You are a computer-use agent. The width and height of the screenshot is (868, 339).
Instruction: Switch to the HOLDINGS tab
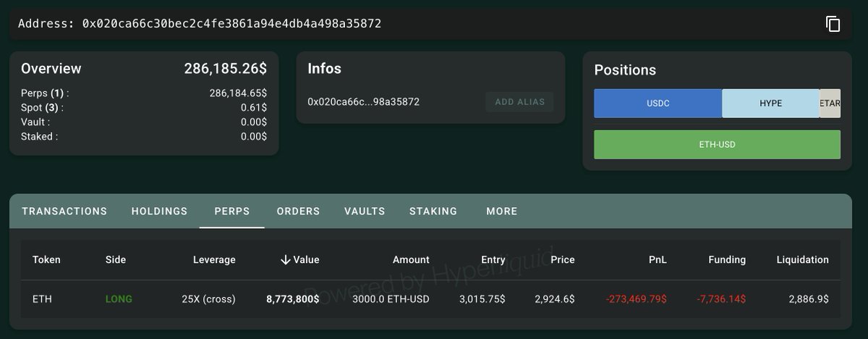(x=159, y=212)
